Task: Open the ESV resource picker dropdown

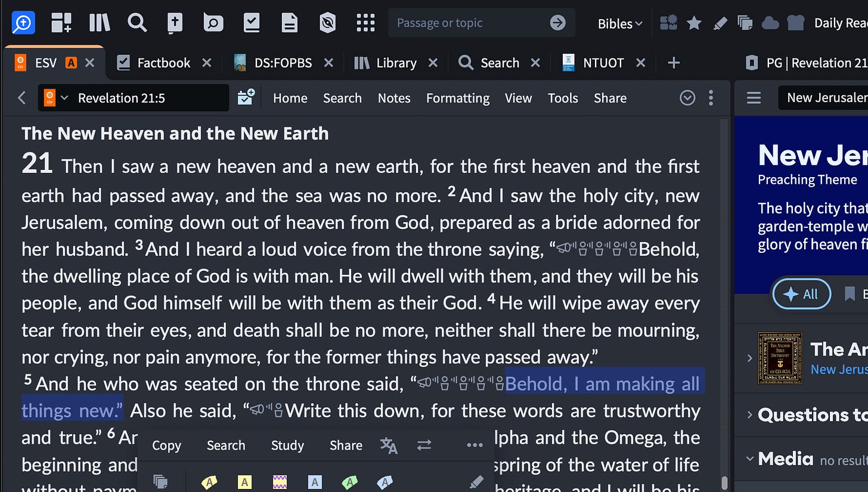Action: [x=56, y=98]
